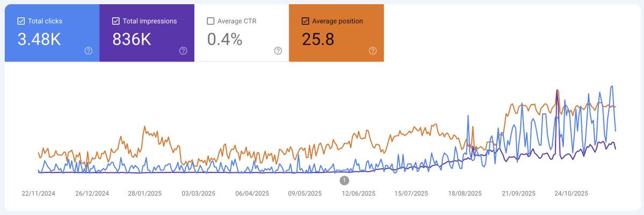The height and width of the screenshot is (215, 644).
Task: Click the 22/11/2024 date label
Action: 38,194
